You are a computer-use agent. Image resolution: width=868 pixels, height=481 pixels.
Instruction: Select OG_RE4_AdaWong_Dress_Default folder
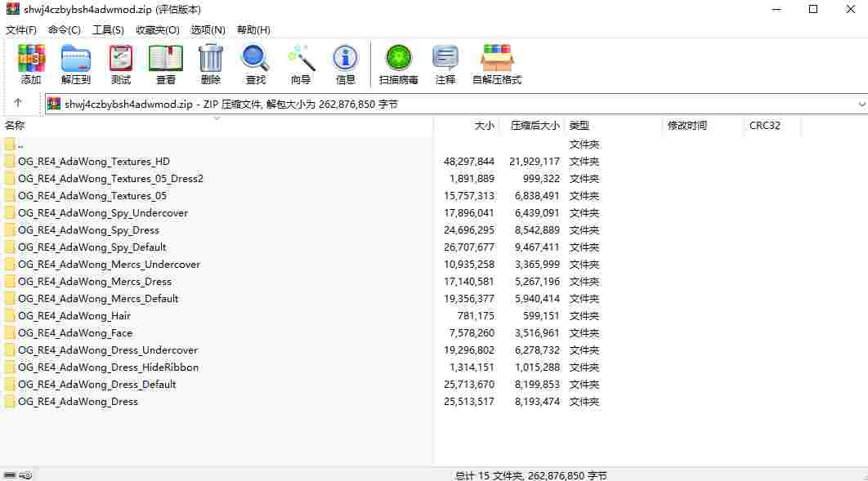click(x=97, y=385)
